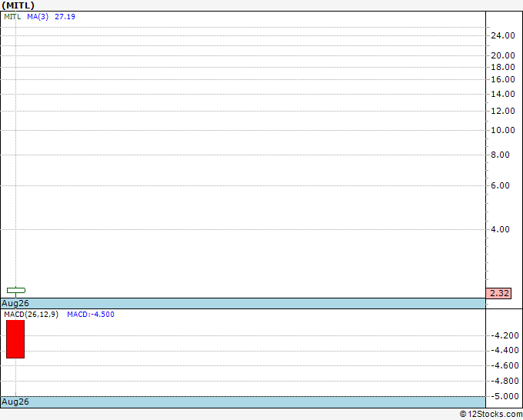Click the 24.00 price axis label
The width and height of the screenshot is (523, 420).
[x=503, y=35]
